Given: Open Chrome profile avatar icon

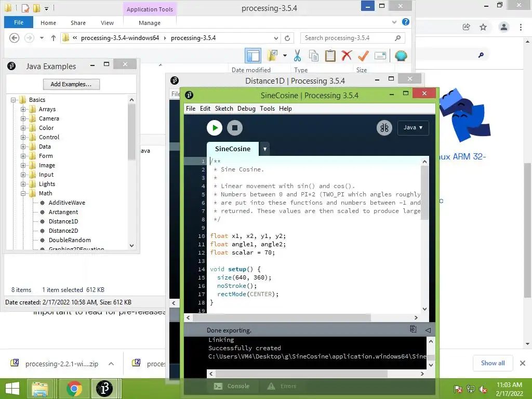Looking at the screenshot, I should pyautogui.click(x=504, y=27).
